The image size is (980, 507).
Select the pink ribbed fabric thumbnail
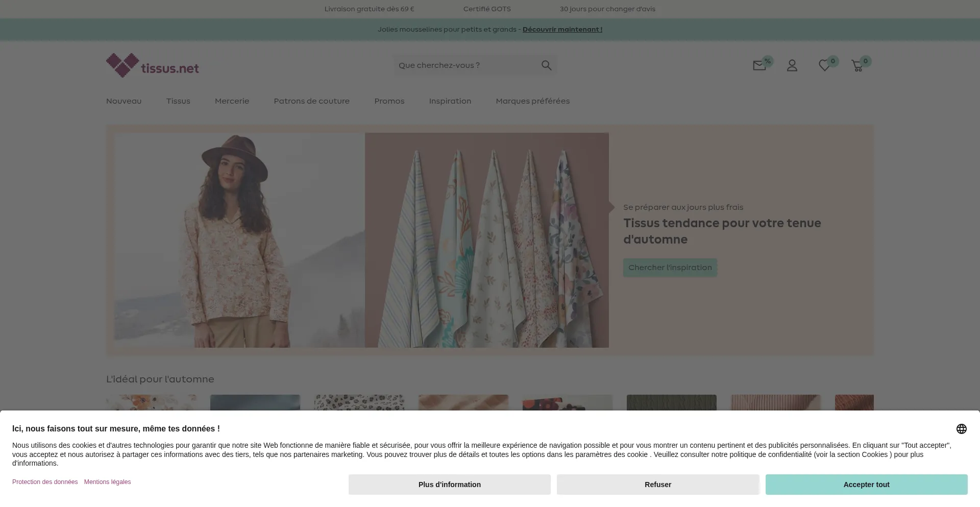(x=776, y=402)
